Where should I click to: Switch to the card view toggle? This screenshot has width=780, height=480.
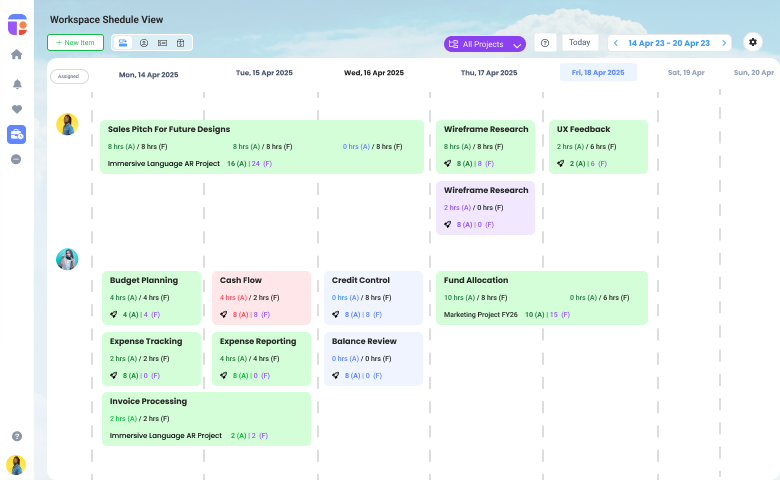click(x=162, y=43)
